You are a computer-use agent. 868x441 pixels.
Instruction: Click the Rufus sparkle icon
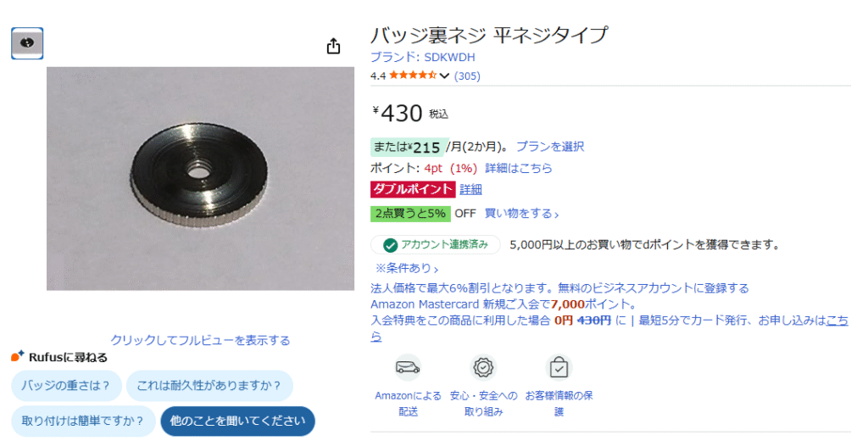(18, 356)
